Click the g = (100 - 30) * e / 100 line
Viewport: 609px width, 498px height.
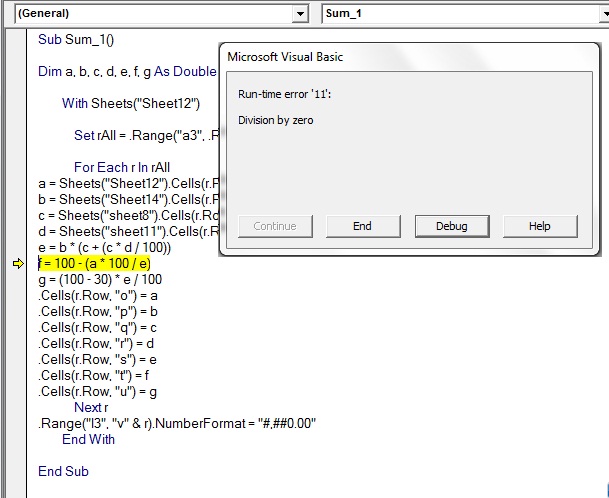click(x=99, y=279)
